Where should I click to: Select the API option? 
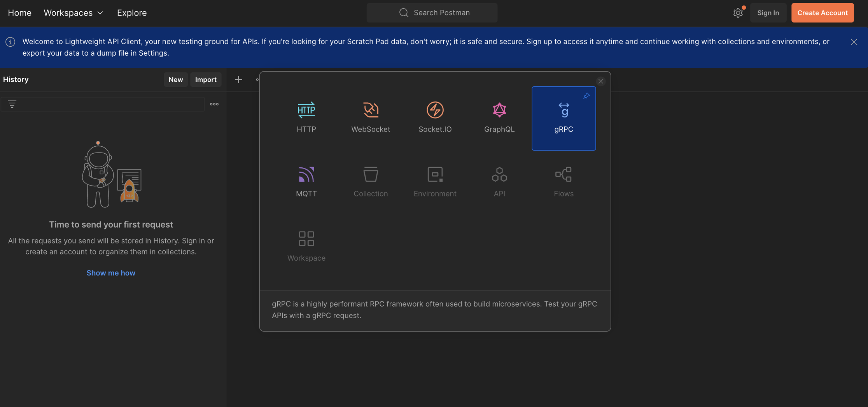pyautogui.click(x=499, y=181)
